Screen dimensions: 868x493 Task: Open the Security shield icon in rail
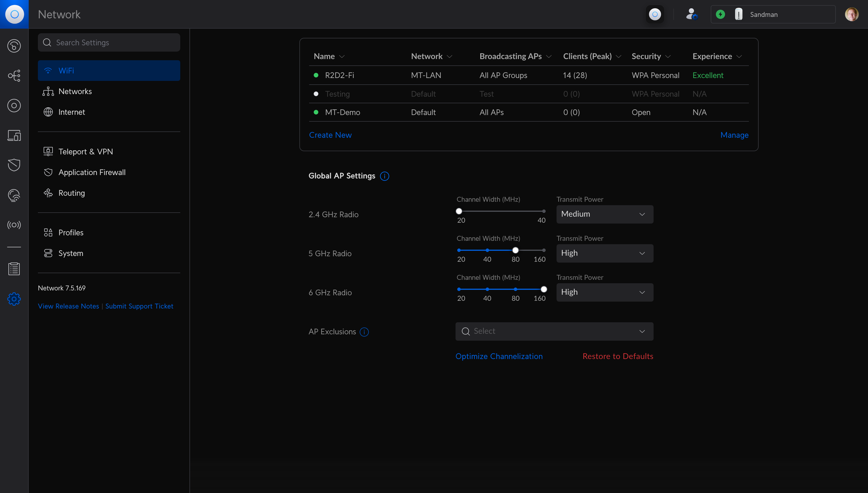click(14, 165)
